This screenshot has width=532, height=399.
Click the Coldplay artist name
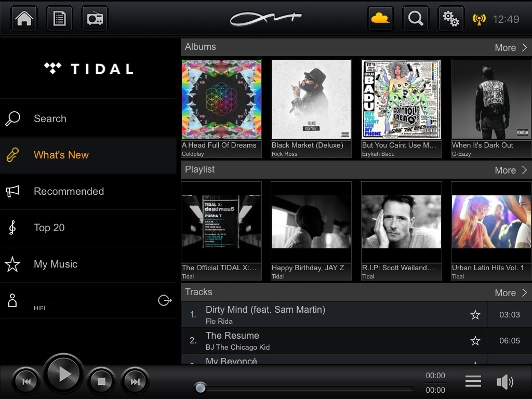click(193, 154)
